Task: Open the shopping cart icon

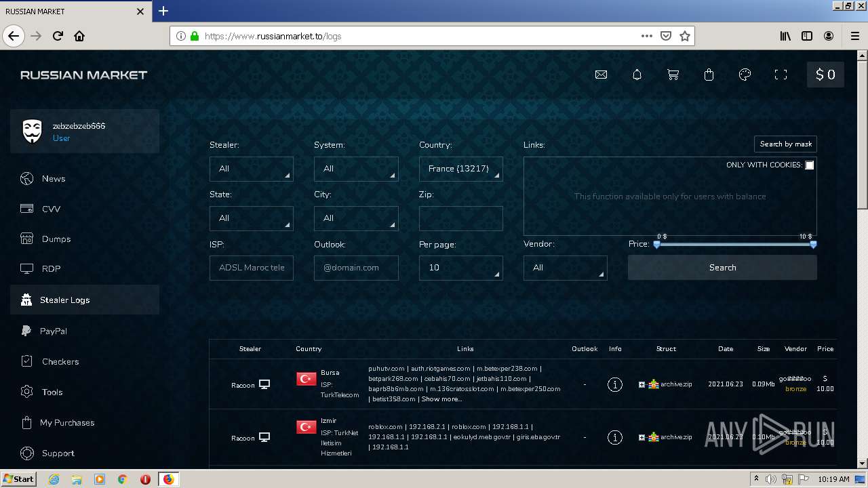Action: (x=673, y=75)
